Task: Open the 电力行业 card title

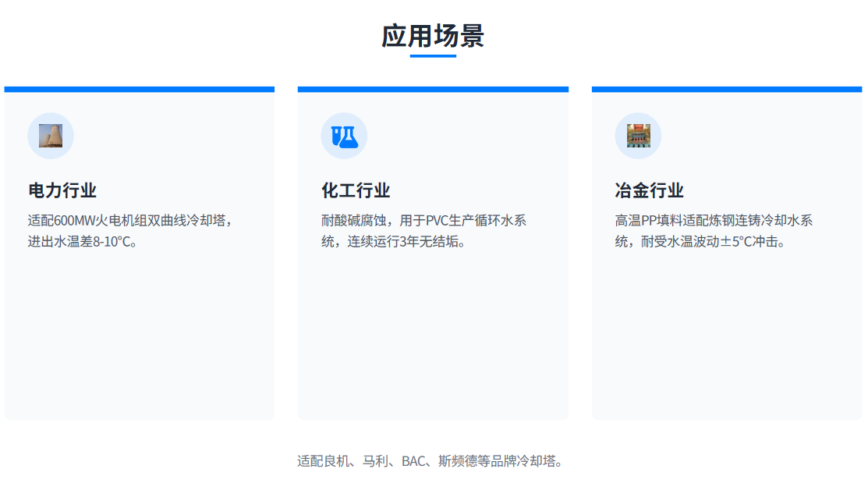Action: coord(62,190)
